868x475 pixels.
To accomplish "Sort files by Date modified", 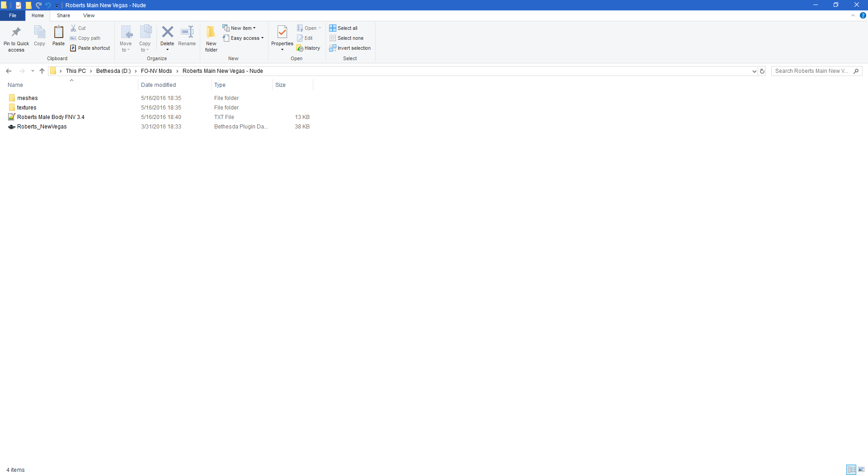I will pyautogui.click(x=174, y=85).
